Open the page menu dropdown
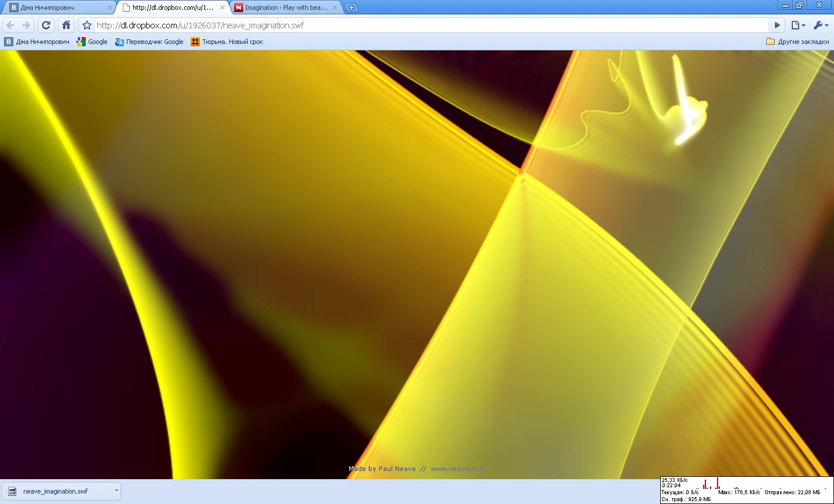The width and height of the screenshot is (834, 504). (x=798, y=25)
